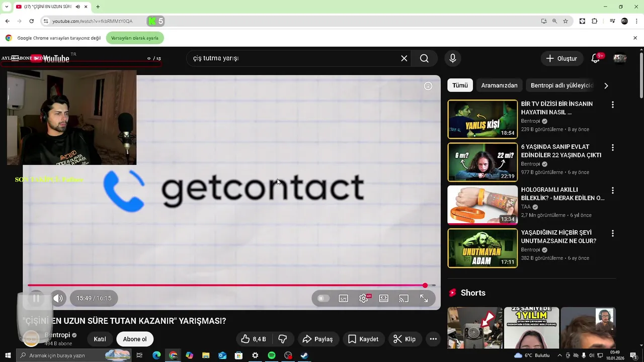The width and height of the screenshot is (644, 362).
Task: Open options for BİR TV DİZİSİ video
Action: coord(612,105)
